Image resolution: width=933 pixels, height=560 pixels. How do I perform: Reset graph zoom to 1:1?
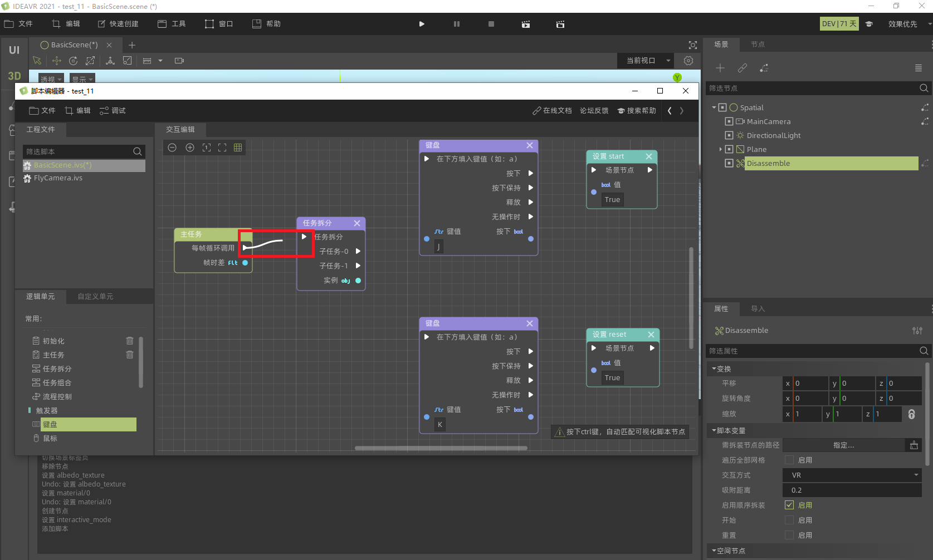pyautogui.click(x=207, y=148)
